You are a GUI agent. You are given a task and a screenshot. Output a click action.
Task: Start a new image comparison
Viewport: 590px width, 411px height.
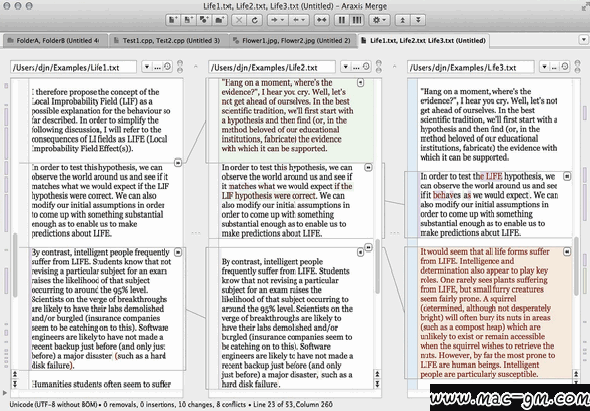coord(204,20)
